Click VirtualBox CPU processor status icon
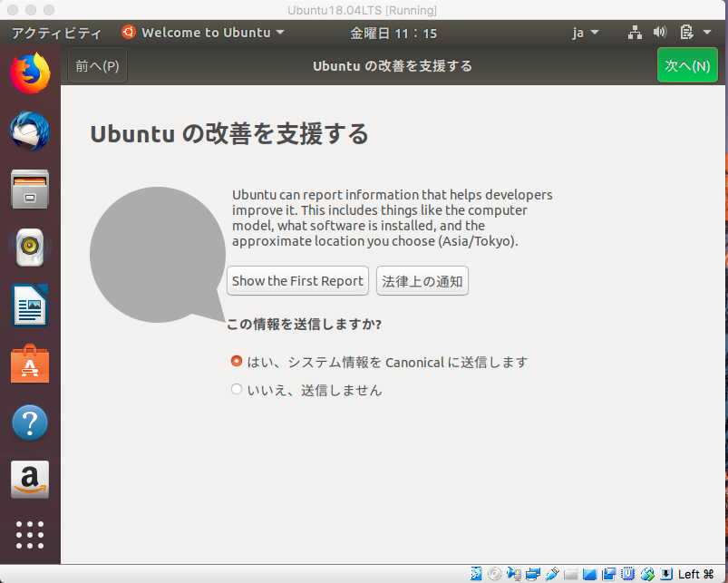728x583 pixels. pos(627,574)
